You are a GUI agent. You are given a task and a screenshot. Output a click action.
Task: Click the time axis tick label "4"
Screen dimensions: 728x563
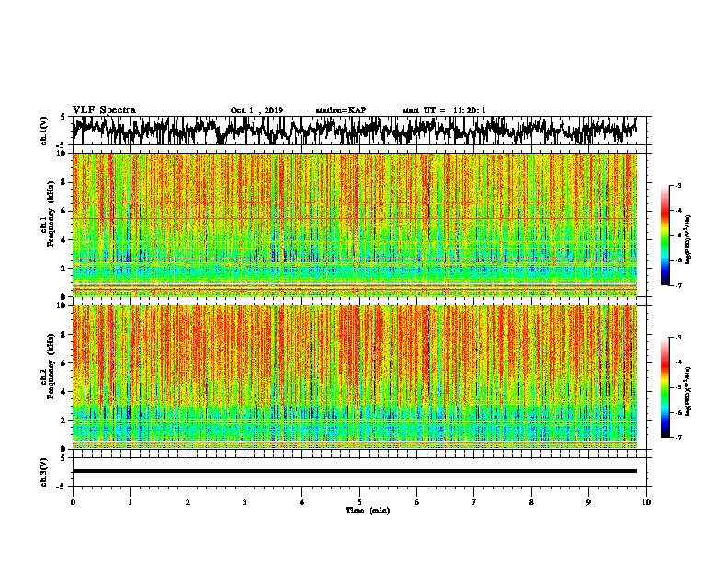302,502
